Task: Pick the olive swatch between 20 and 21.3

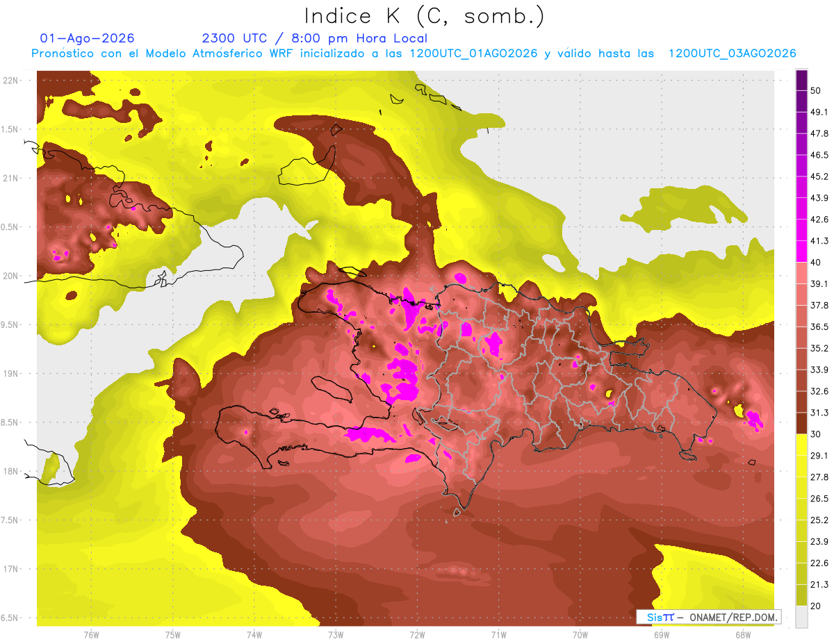Action: [801, 595]
